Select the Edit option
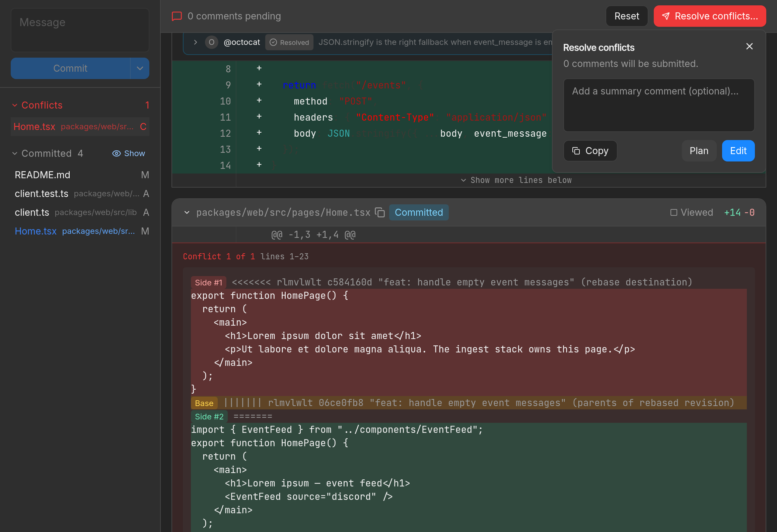This screenshot has height=532, width=777. pos(738,151)
